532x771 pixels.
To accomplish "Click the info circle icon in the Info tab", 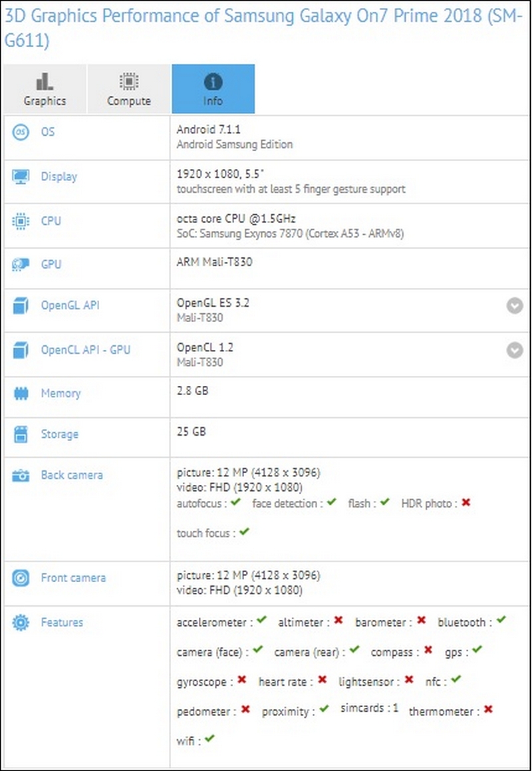I will [213, 82].
